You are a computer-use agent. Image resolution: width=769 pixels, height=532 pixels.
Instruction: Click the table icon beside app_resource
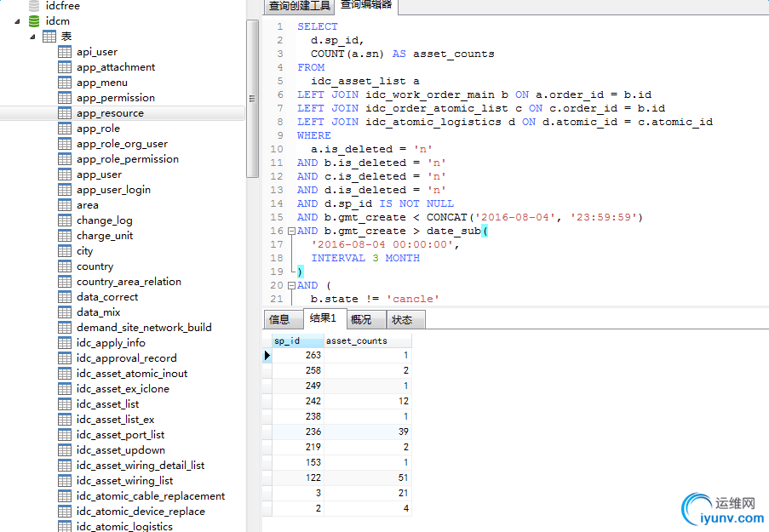65,113
